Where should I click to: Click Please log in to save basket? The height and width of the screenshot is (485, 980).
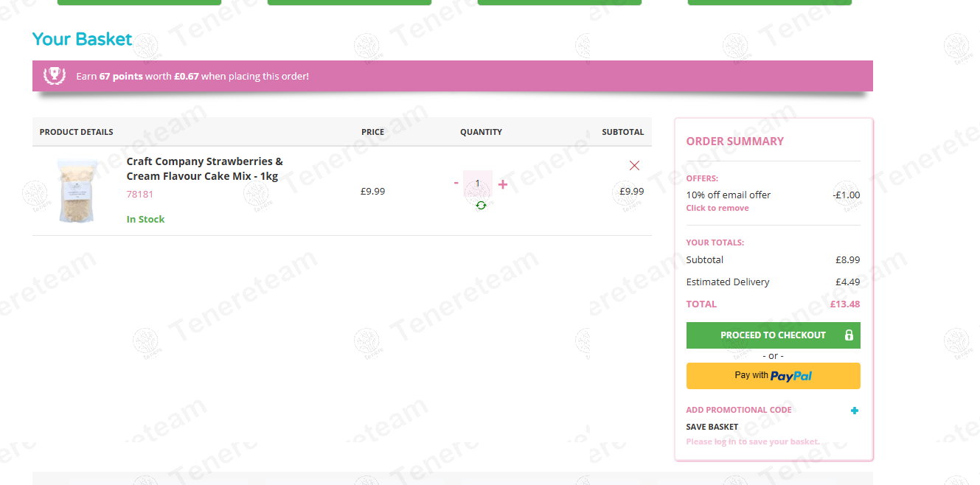(x=753, y=442)
